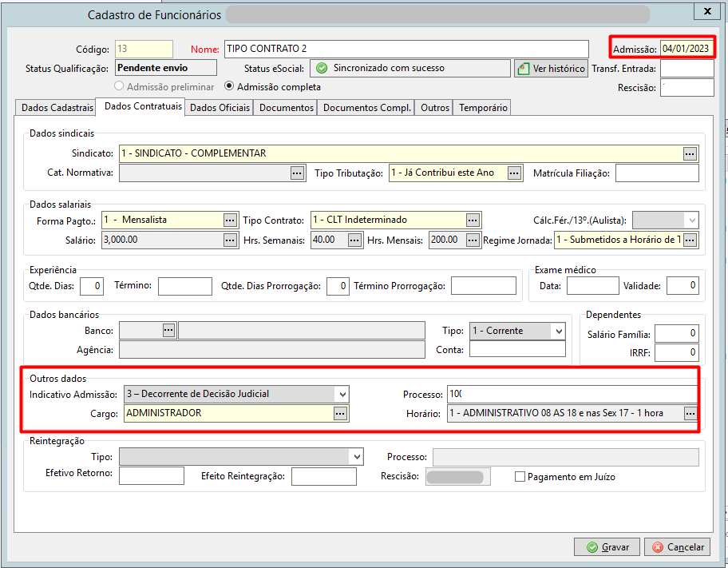Close the Cadastro de Funcionários window
The image size is (728, 568).
coord(707,11)
